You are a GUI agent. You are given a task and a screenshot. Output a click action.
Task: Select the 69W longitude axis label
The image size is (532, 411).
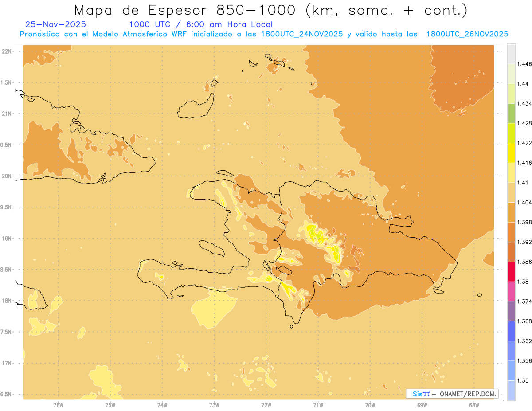pos(422,405)
